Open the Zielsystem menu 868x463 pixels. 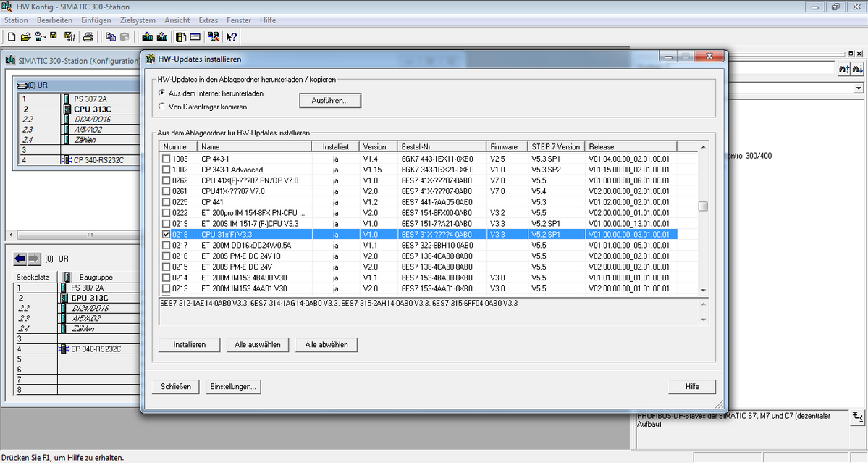(136, 20)
